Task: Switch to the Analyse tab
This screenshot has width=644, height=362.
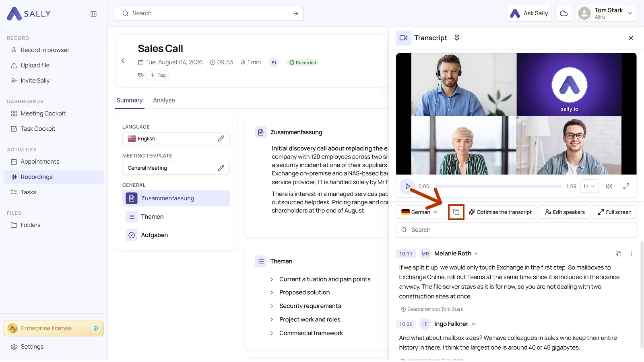Action: (x=164, y=101)
